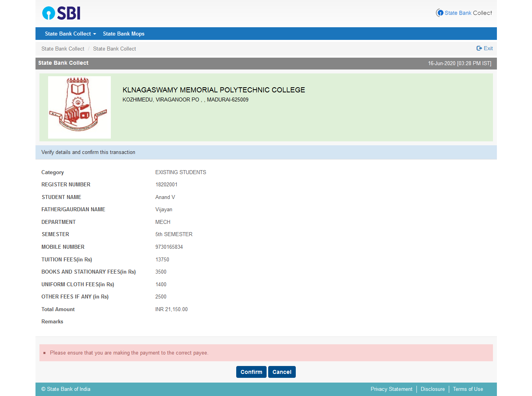Click the register number 18202001

(166, 184)
